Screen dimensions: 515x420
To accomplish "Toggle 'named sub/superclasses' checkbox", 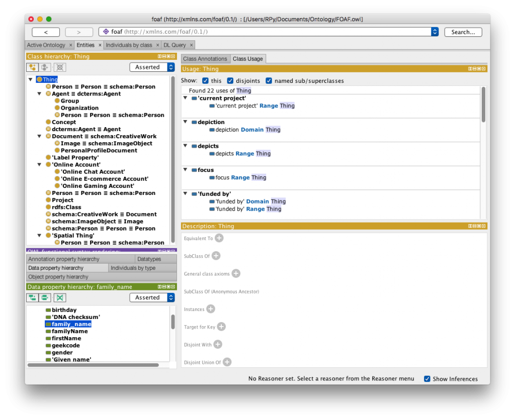I will 269,81.
